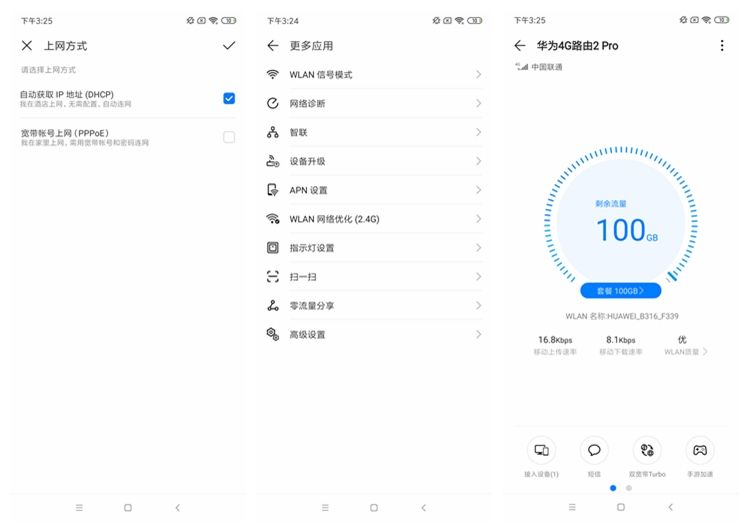Open the three-dot overflow menu

[x=722, y=45]
